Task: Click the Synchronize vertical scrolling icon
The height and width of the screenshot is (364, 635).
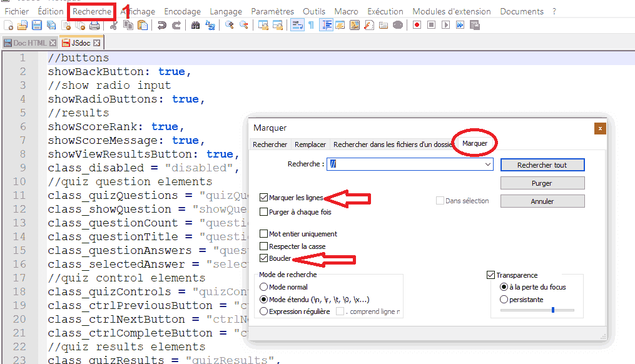Action: [x=263, y=26]
